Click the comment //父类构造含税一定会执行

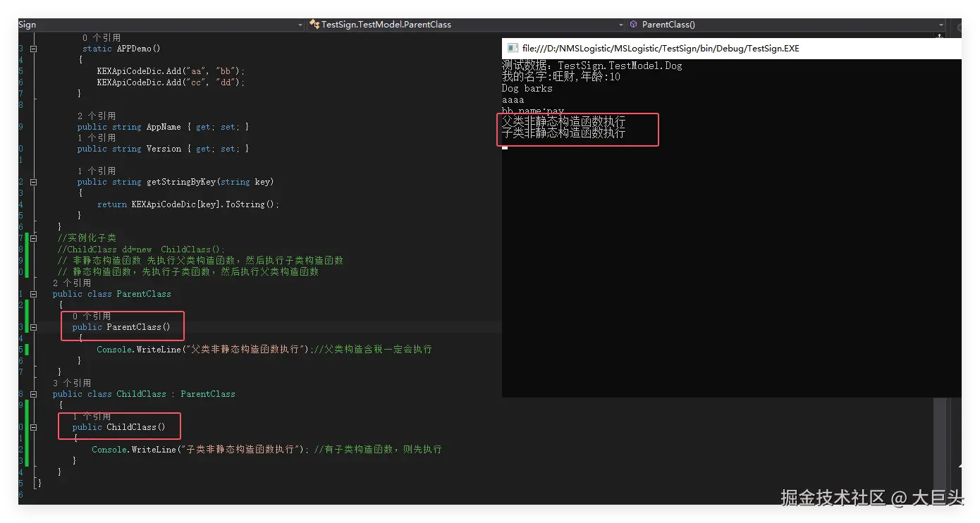pyautogui.click(x=373, y=350)
